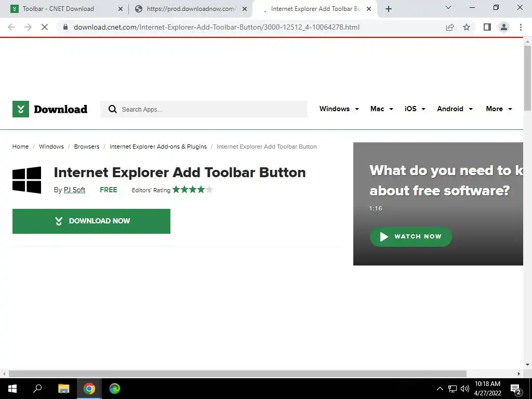Screen dimensions: 532x399
Task: Bookmark this tab with the star icon
Action: click(467, 27)
